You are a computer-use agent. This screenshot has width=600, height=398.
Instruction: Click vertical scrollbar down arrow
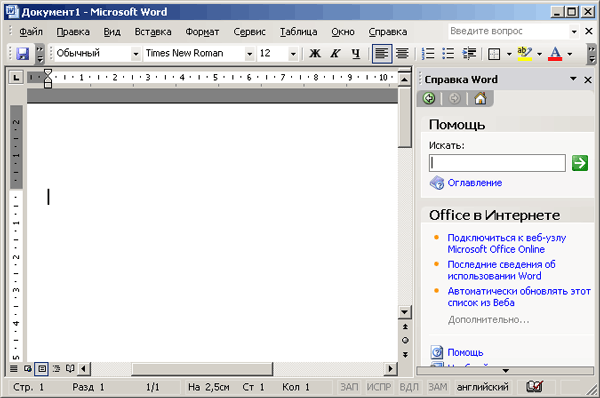[x=404, y=312]
